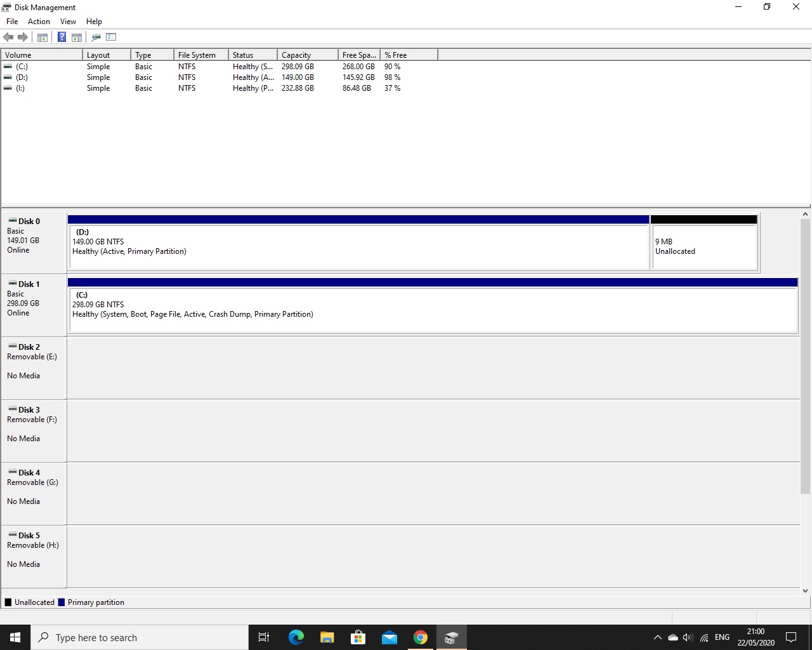Screen dimensions: 812x650
Task: Click the scroll up arrow of disk pane
Action: pos(806,215)
